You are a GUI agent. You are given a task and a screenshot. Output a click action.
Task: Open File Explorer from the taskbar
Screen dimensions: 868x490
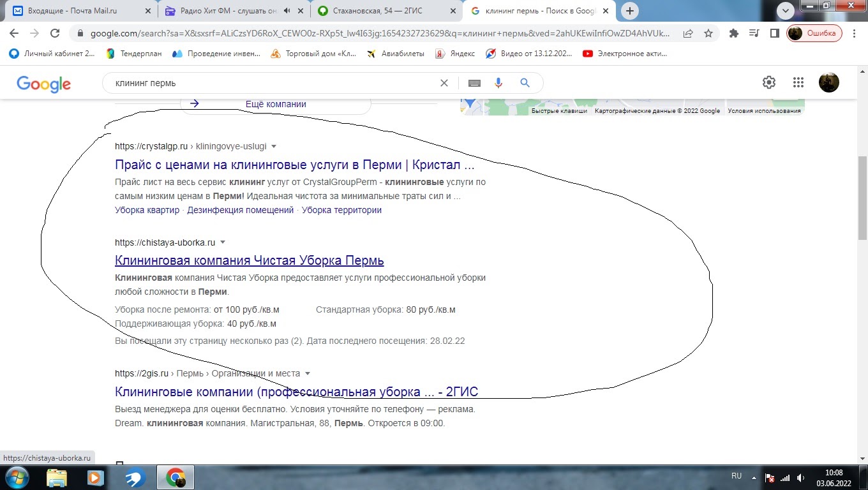(57, 477)
